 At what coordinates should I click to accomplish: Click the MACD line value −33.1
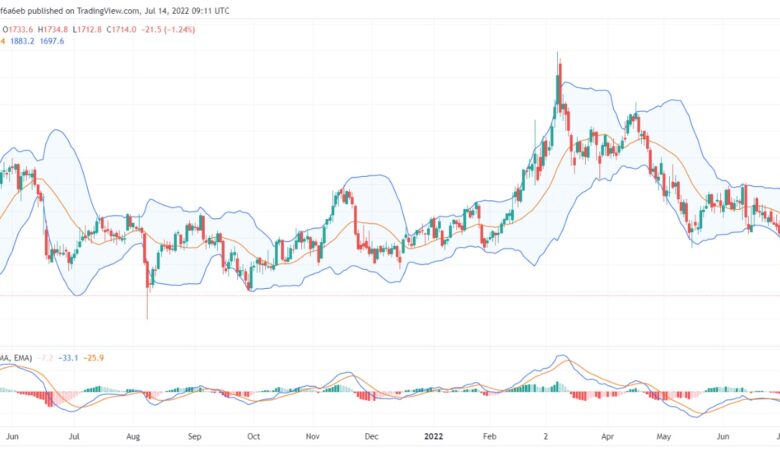click(x=68, y=358)
